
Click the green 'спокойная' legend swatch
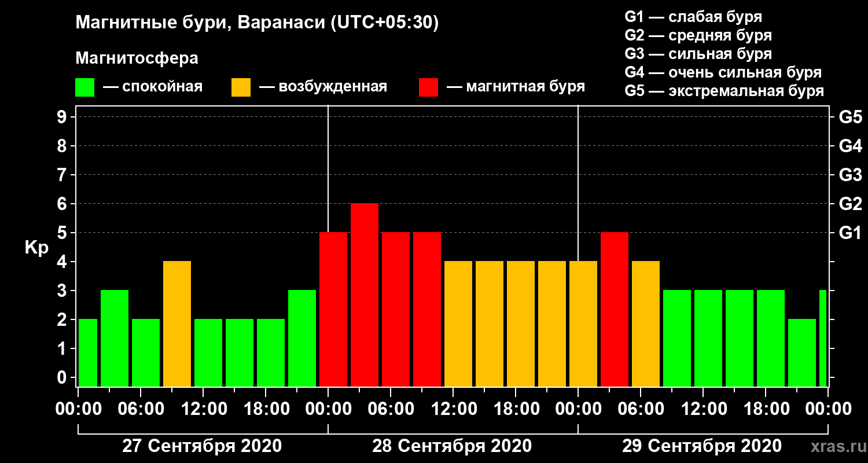[x=84, y=87]
